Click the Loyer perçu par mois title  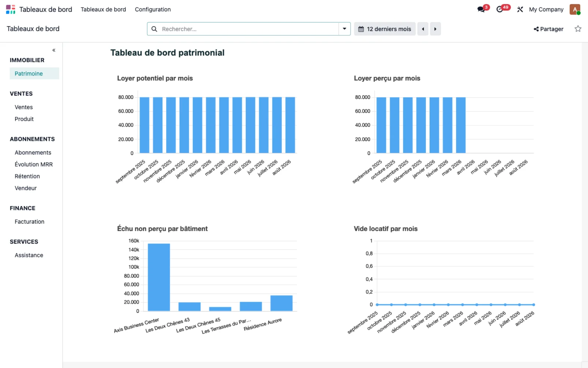pyautogui.click(x=387, y=78)
